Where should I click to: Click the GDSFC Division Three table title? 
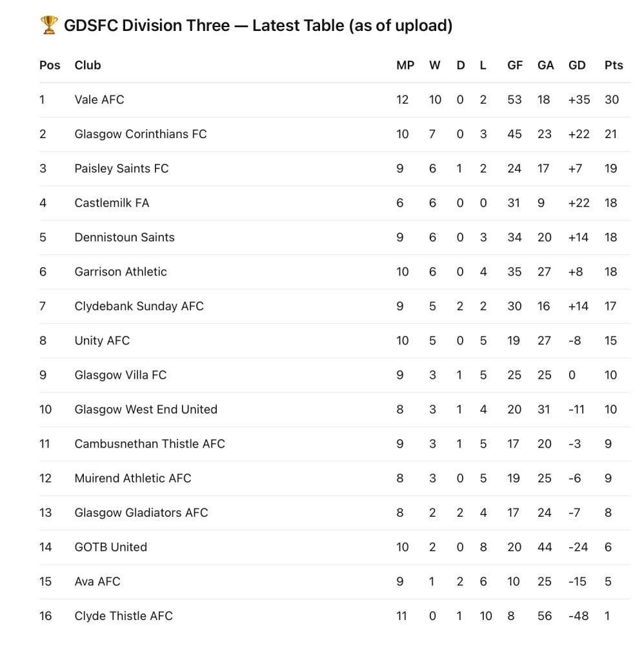point(258,26)
